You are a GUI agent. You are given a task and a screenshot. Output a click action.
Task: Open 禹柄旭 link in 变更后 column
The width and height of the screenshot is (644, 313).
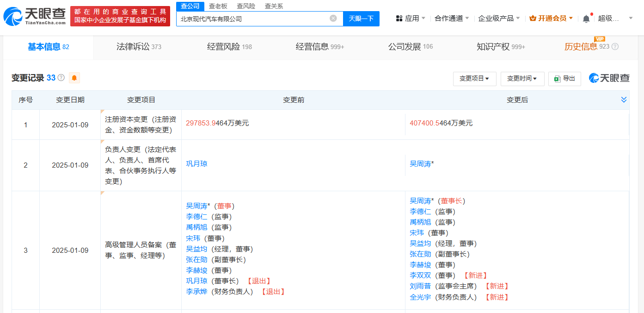[420, 222]
